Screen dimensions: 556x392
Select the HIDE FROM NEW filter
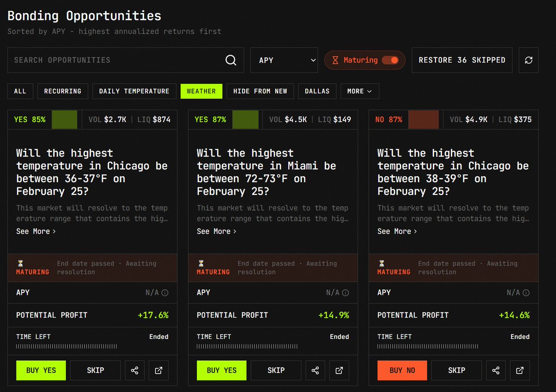[260, 91]
